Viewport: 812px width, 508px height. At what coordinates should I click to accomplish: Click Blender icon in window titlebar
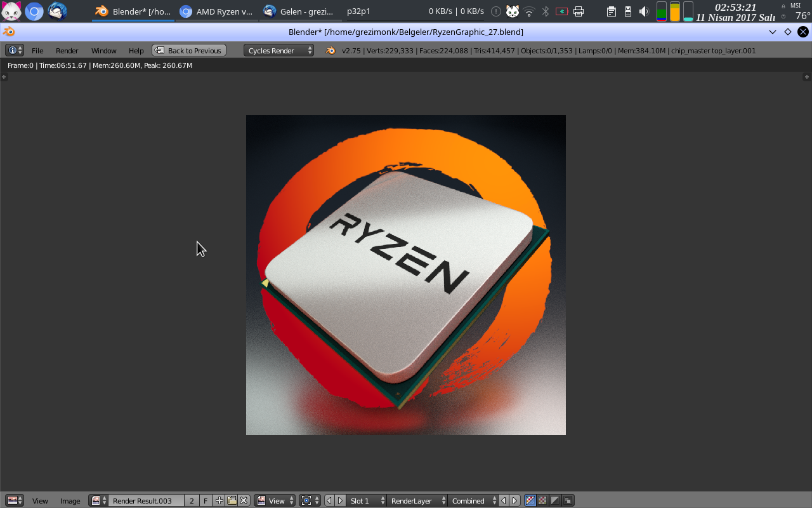9,32
